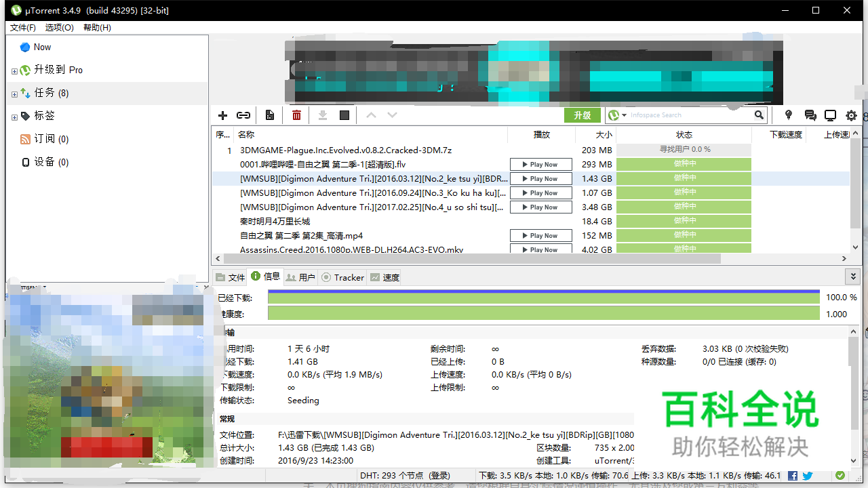Click the 健康度 availability bar
868x488 pixels.
544,314
